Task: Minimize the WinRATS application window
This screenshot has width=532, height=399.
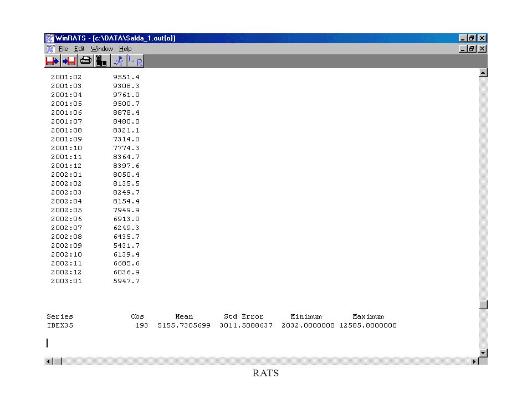Action: point(462,38)
